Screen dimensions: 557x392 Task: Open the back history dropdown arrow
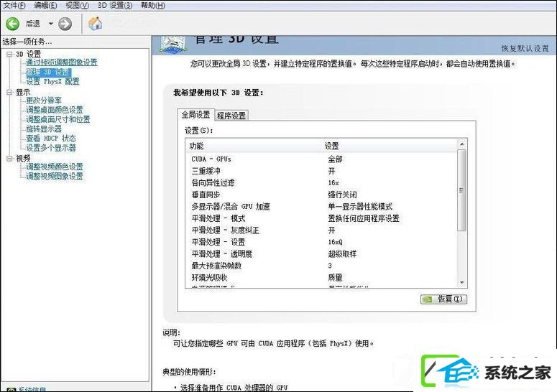pos(51,24)
